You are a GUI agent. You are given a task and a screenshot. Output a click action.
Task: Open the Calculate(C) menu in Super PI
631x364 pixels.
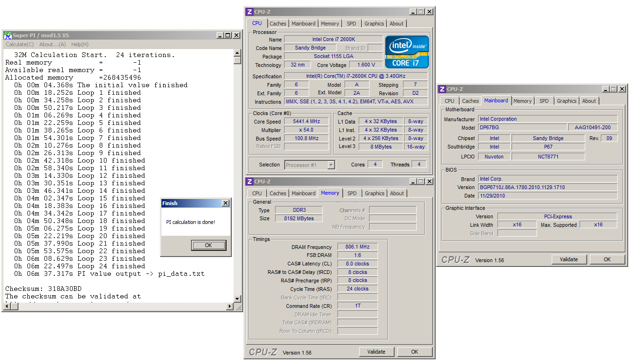pyautogui.click(x=20, y=44)
